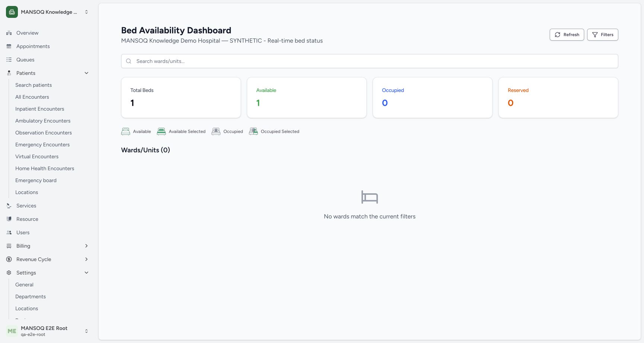Click the Settings gear icon

click(9, 273)
